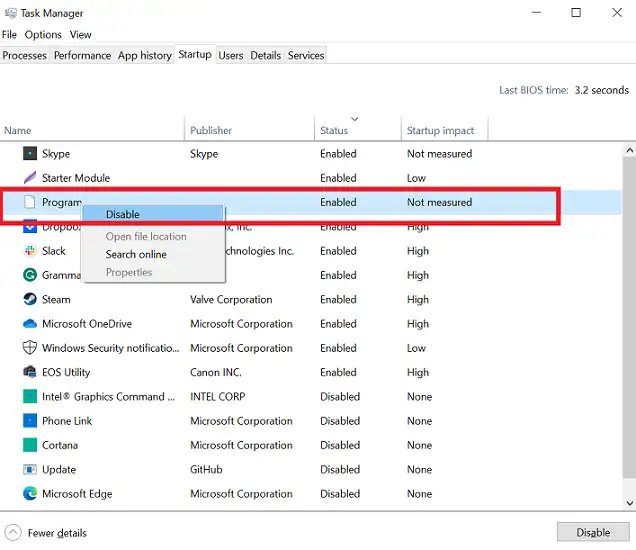
Task: Click Disabled status for Update row
Action: [340, 469]
